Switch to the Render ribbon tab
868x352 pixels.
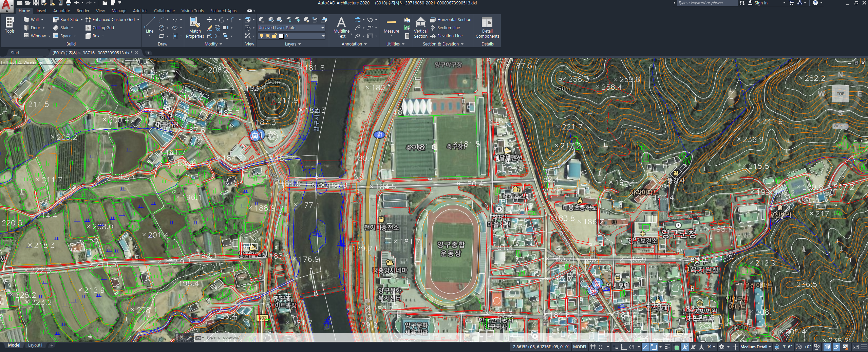tap(83, 11)
